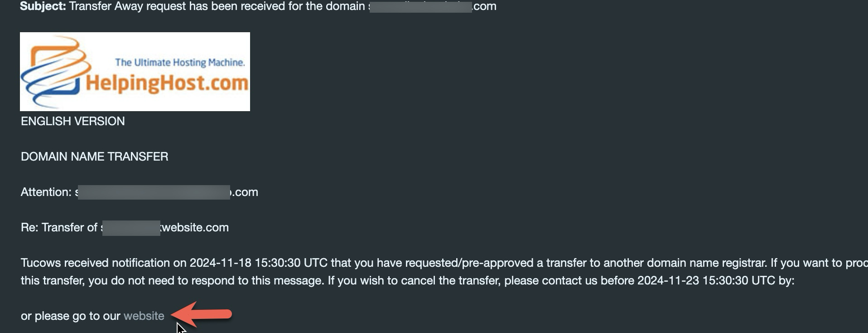The image size is (868, 333).
Task: Click the HelpingHost.com logo image
Action: (x=135, y=72)
